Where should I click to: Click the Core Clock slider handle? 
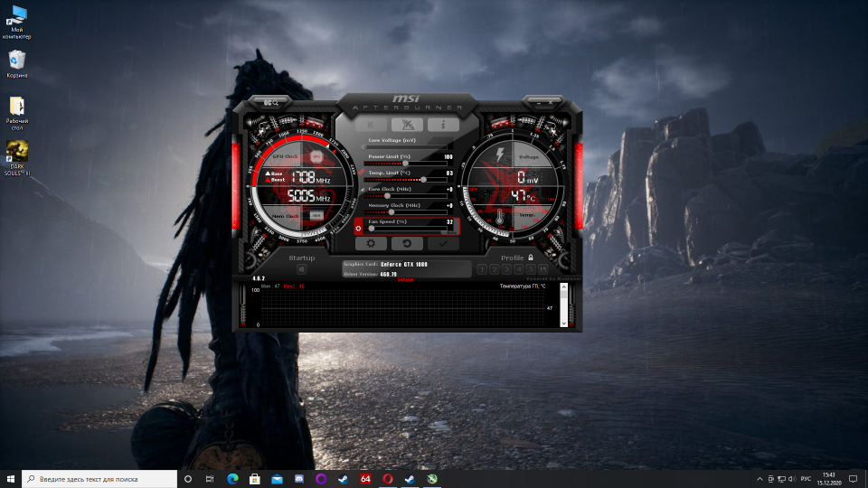(387, 196)
